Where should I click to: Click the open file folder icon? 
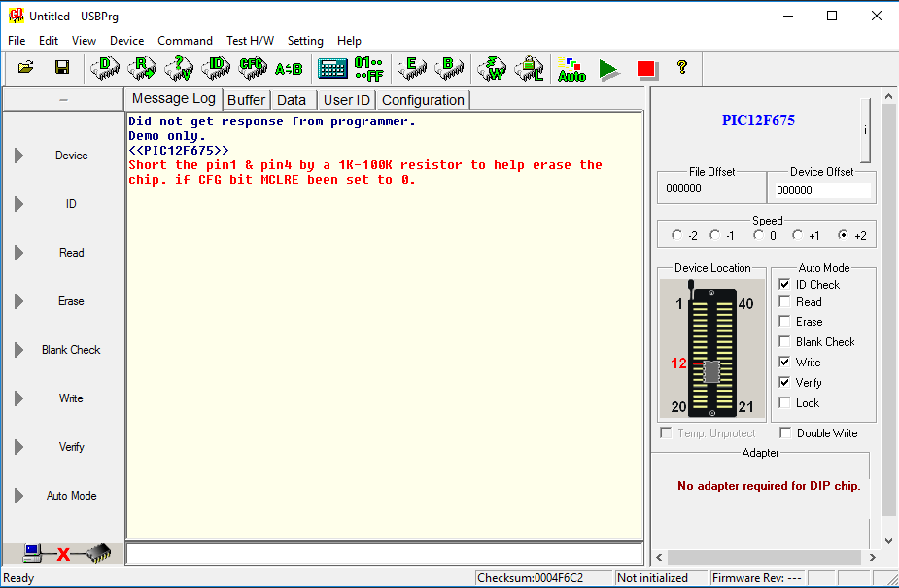point(26,68)
